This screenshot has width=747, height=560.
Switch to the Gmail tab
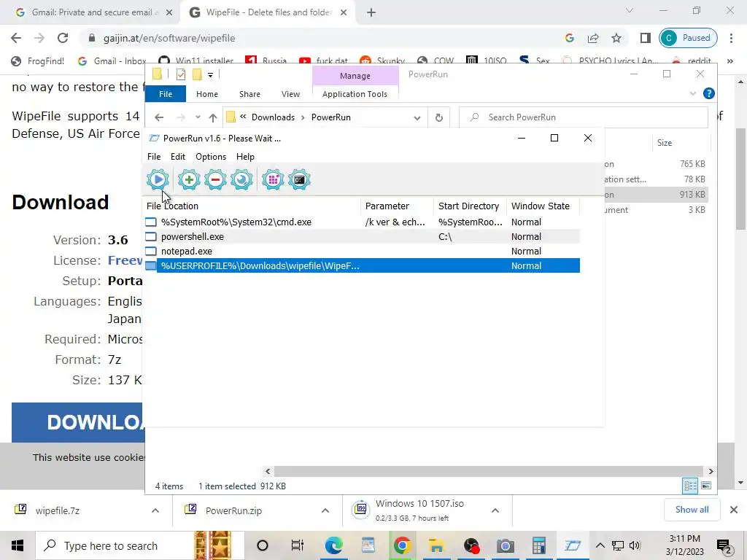tap(93, 12)
